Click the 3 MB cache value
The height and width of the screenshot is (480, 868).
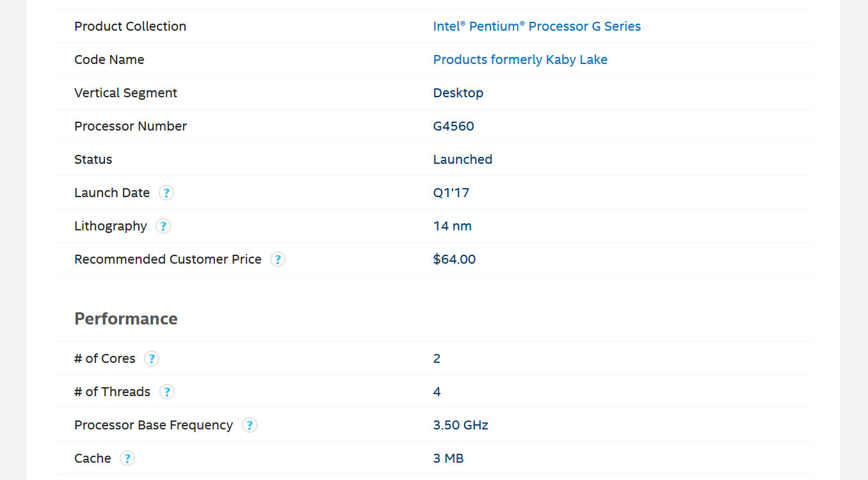coord(449,458)
